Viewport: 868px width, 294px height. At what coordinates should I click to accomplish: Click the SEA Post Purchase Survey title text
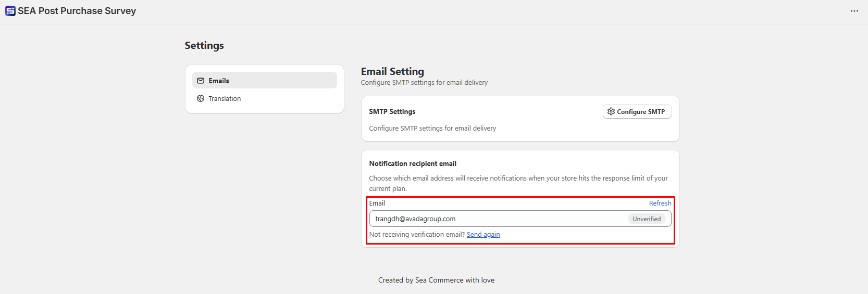pyautogui.click(x=77, y=11)
